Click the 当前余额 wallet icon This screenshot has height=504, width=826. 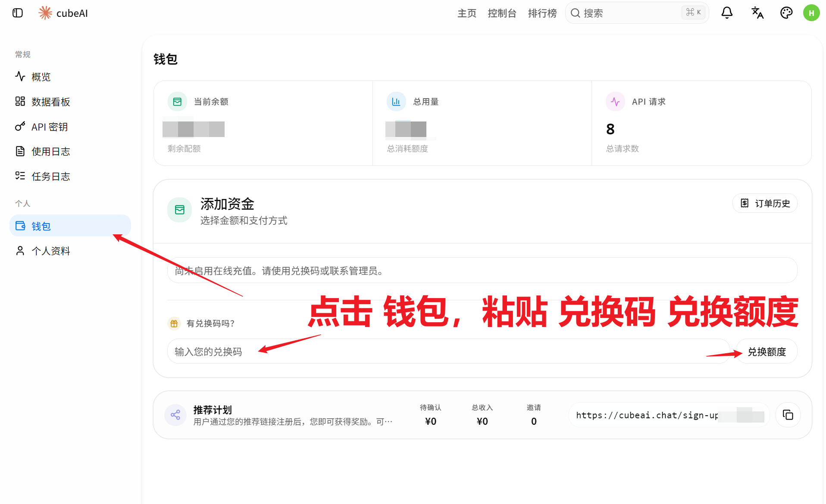click(177, 102)
